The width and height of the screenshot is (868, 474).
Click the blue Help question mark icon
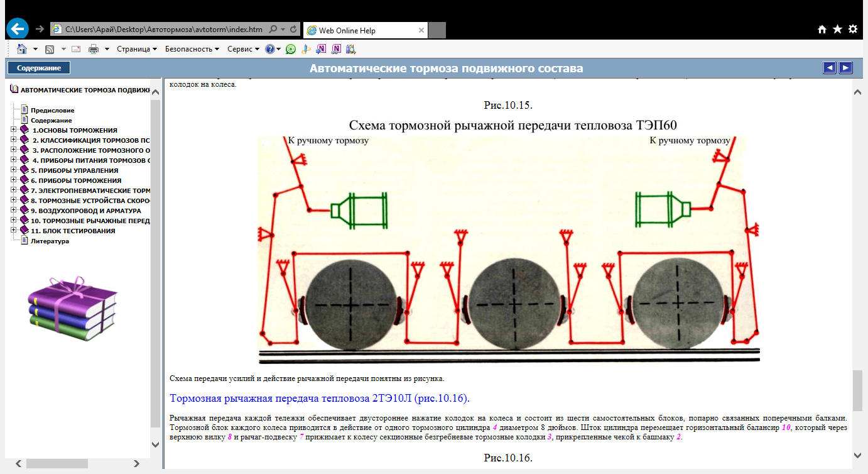[x=270, y=48]
